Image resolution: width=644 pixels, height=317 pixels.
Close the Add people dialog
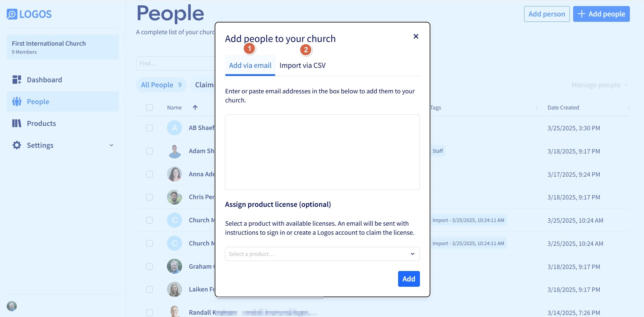point(416,36)
